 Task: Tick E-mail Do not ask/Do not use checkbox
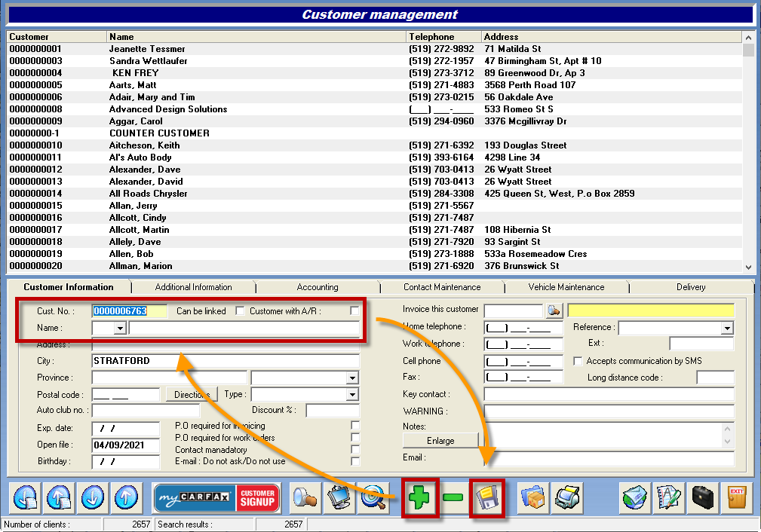pyautogui.click(x=355, y=461)
